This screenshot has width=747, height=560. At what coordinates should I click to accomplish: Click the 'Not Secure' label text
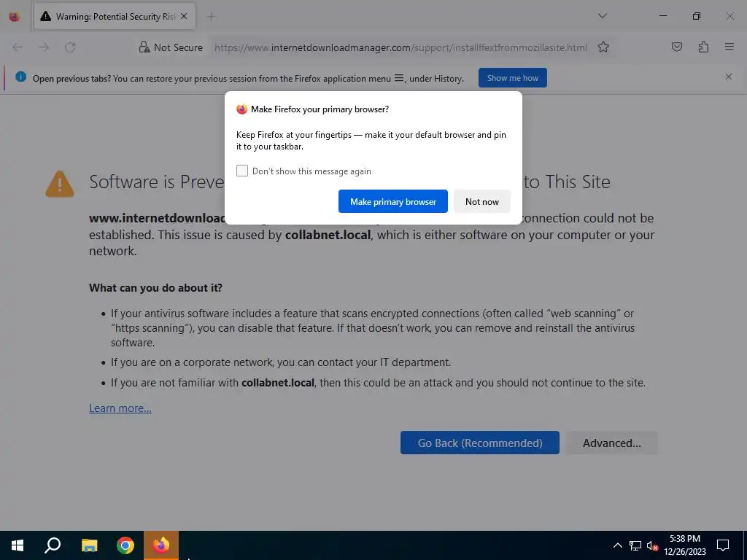coord(178,47)
